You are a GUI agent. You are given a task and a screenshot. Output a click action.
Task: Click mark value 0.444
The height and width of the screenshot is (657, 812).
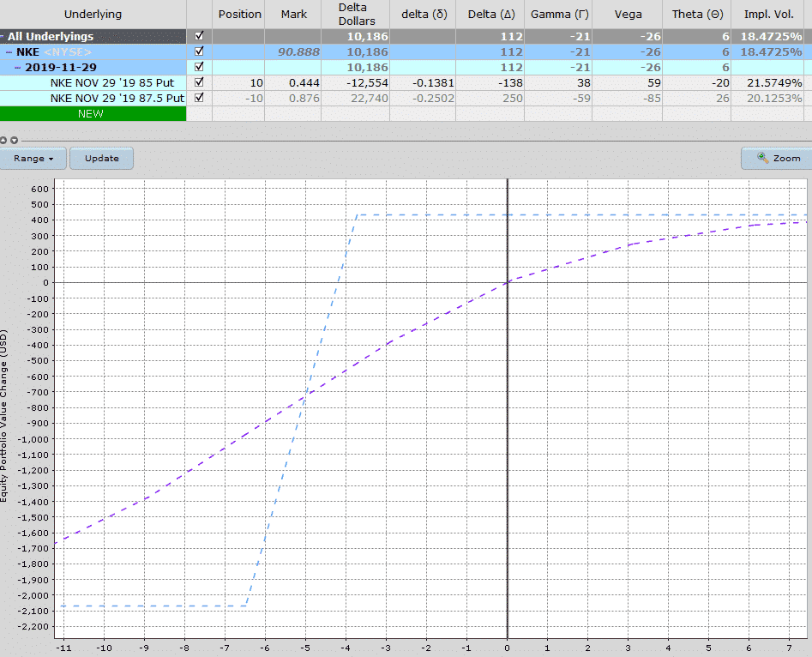304,83
